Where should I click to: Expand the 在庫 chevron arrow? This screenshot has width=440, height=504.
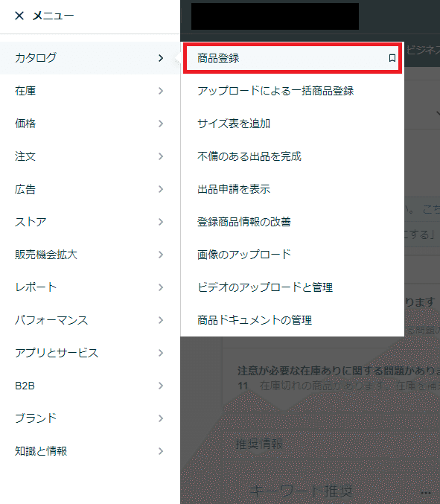[161, 91]
